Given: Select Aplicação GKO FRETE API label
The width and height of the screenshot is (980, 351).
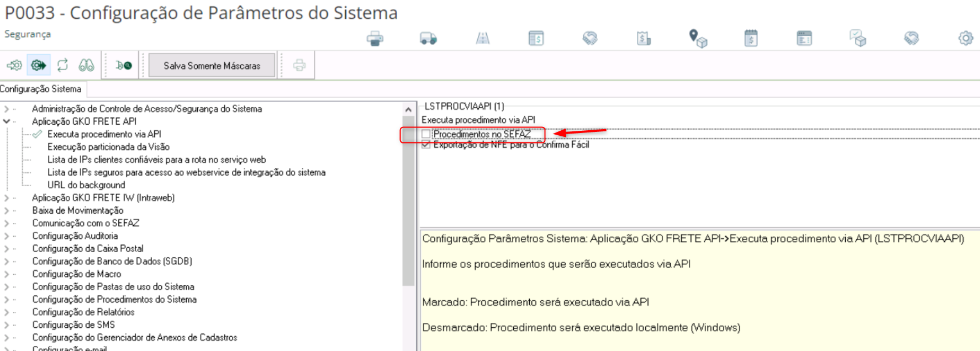Looking at the screenshot, I should click(84, 121).
